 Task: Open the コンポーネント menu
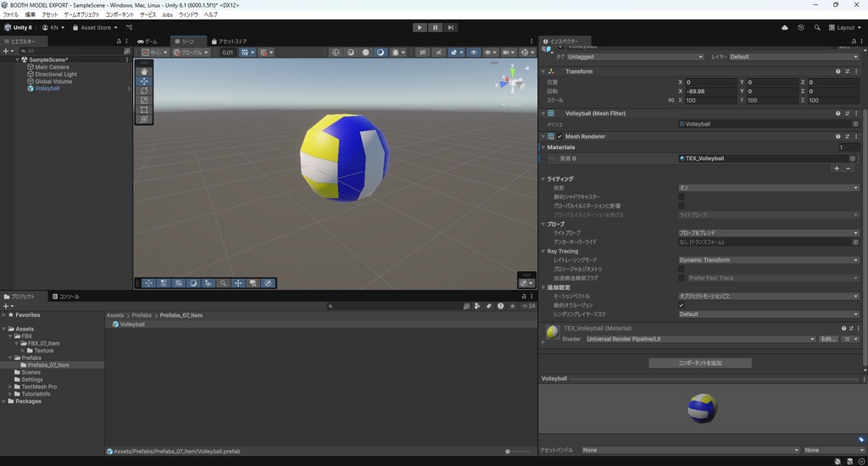[x=120, y=14]
